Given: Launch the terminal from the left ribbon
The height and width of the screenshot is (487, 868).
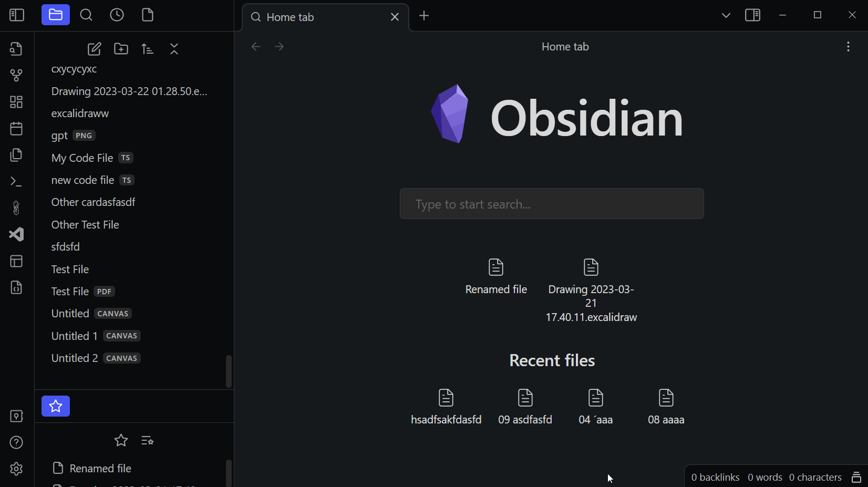Looking at the screenshot, I should coord(16,181).
